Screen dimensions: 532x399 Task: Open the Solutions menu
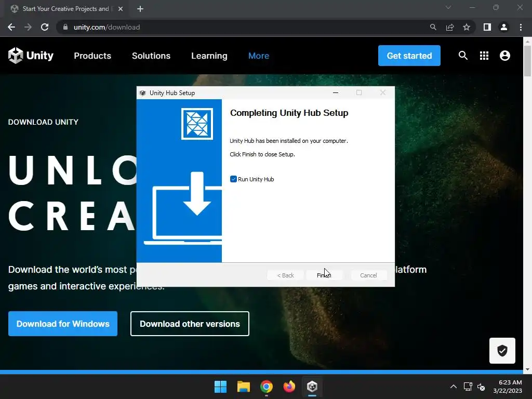pyautogui.click(x=151, y=56)
